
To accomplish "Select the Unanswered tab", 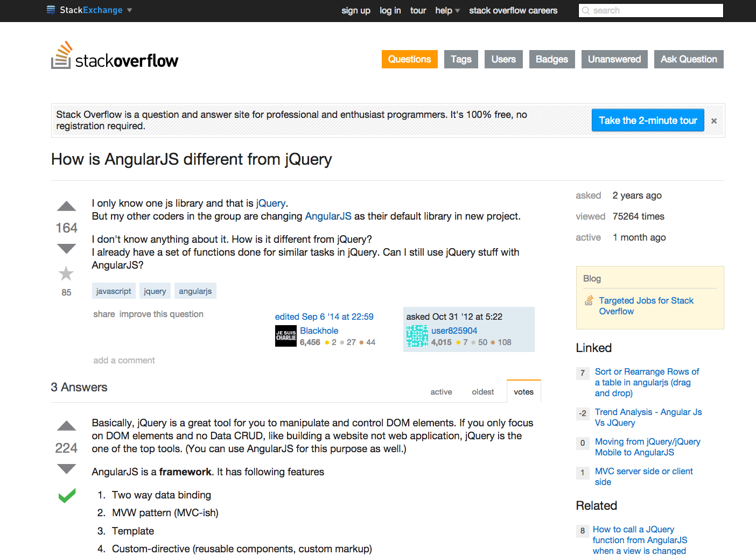I will coord(614,59).
